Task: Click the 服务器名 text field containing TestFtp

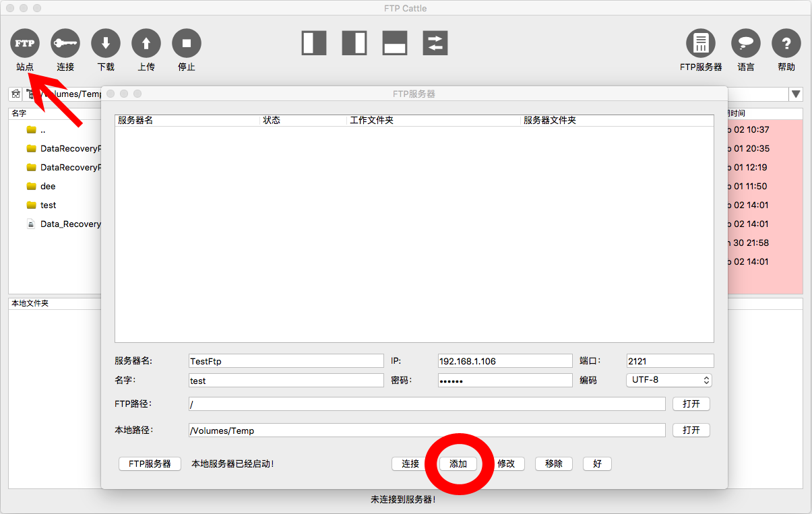Action: tap(286, 361)
